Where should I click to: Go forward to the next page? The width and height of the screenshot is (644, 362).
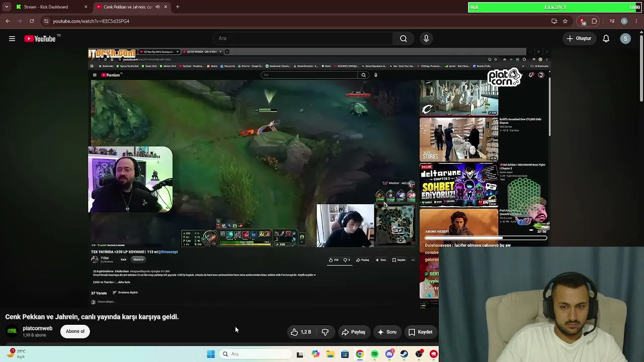point(20,21)
